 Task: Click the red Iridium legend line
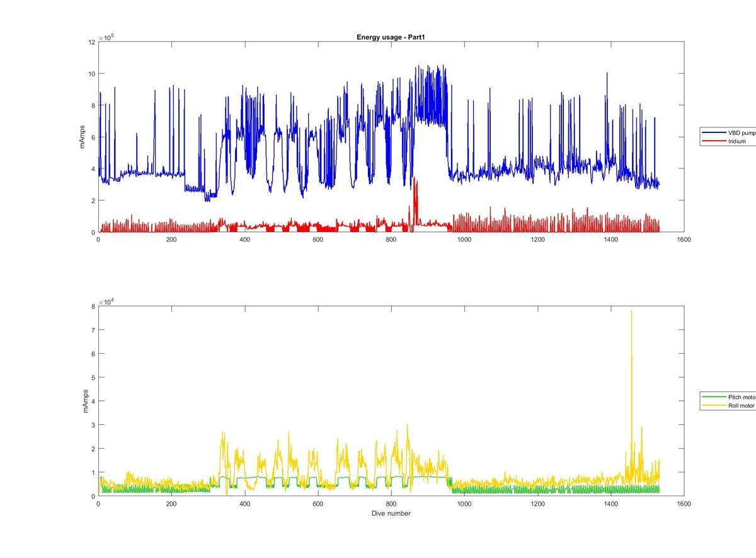pyautogui.click(x=714, y=141)
